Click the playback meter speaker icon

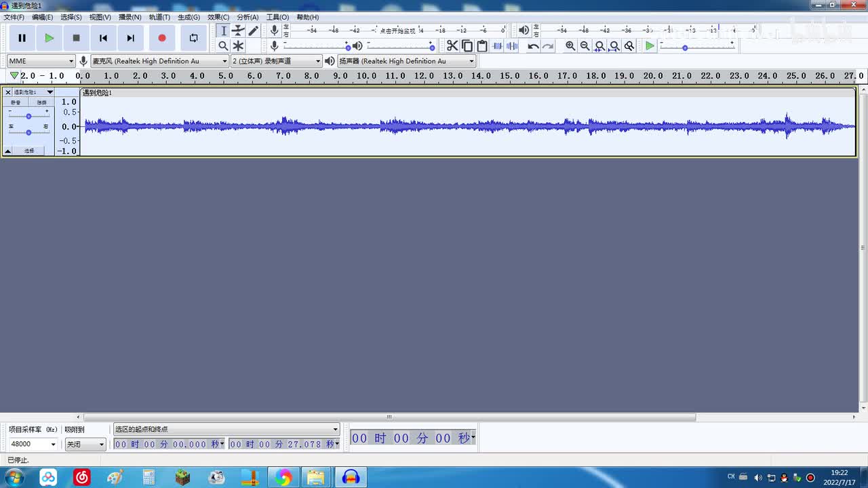[524, 30]
